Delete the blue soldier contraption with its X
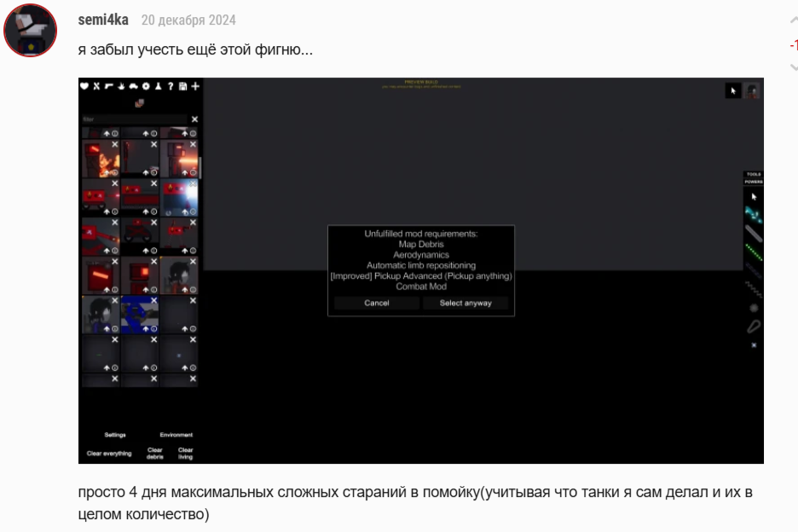798x532 pixels. 153,301
